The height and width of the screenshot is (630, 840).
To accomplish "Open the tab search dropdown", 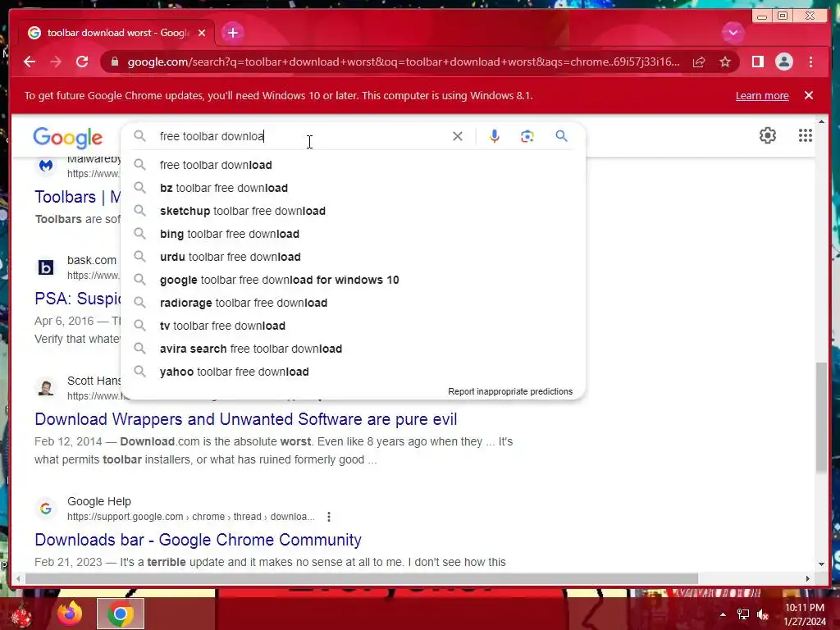I will pos(733,33).
